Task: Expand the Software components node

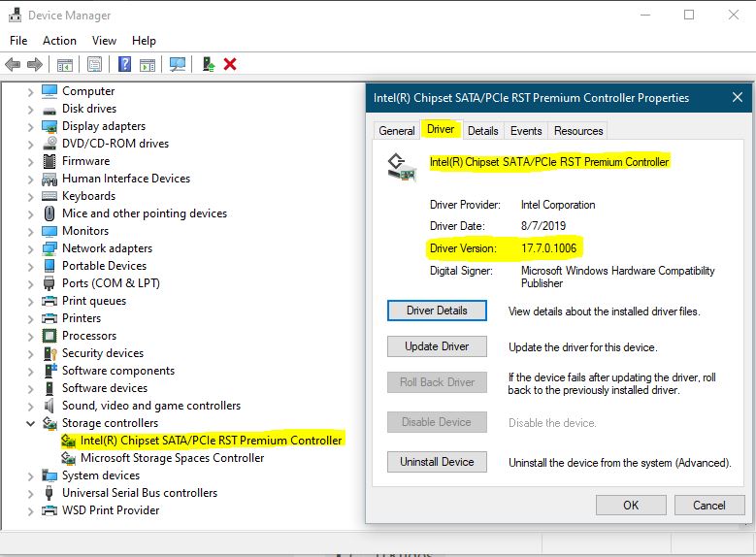Action: coord(30,372)
